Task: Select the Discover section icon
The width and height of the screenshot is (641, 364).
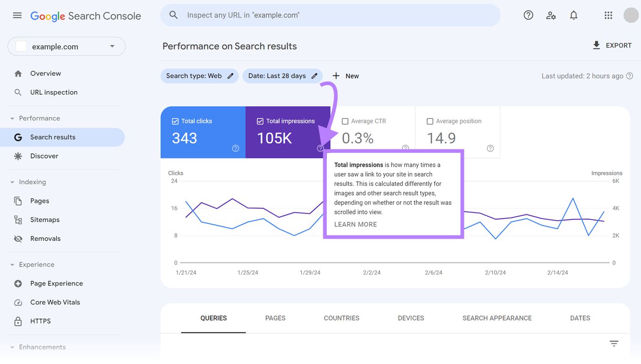Action: 18,156
